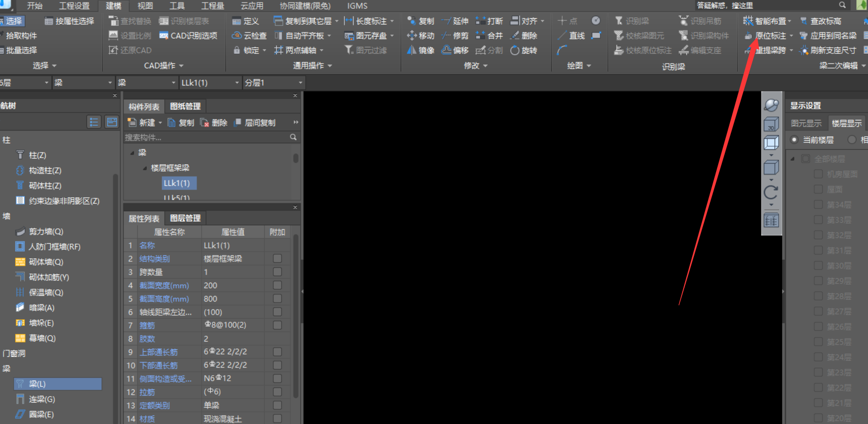Check the 附加 box for 截面高度 row

[x=277, y=298]
